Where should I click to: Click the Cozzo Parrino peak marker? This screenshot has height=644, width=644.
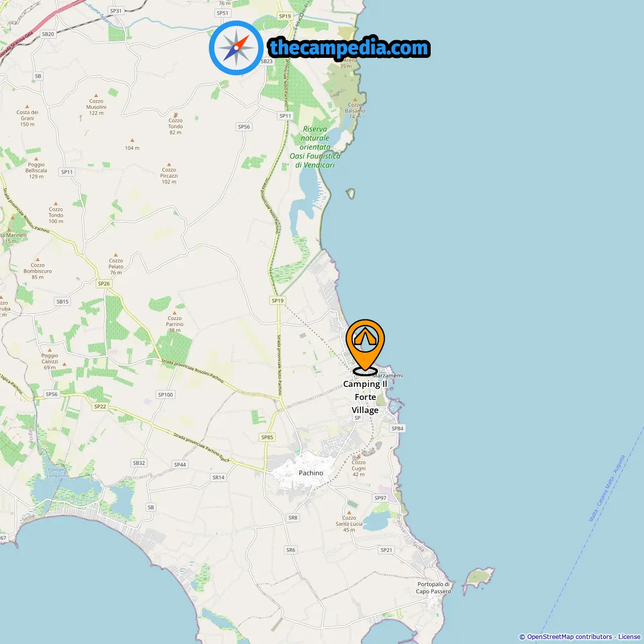(x=175, y=312)
